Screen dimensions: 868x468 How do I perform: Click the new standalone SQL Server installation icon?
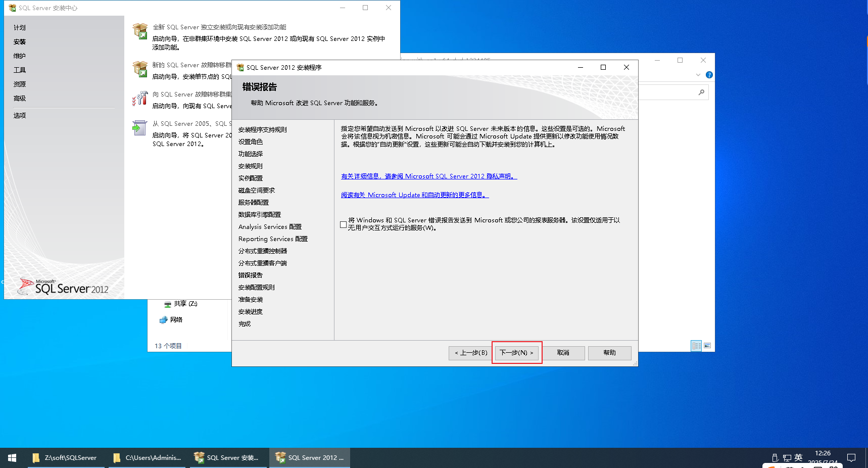[140, 31]
